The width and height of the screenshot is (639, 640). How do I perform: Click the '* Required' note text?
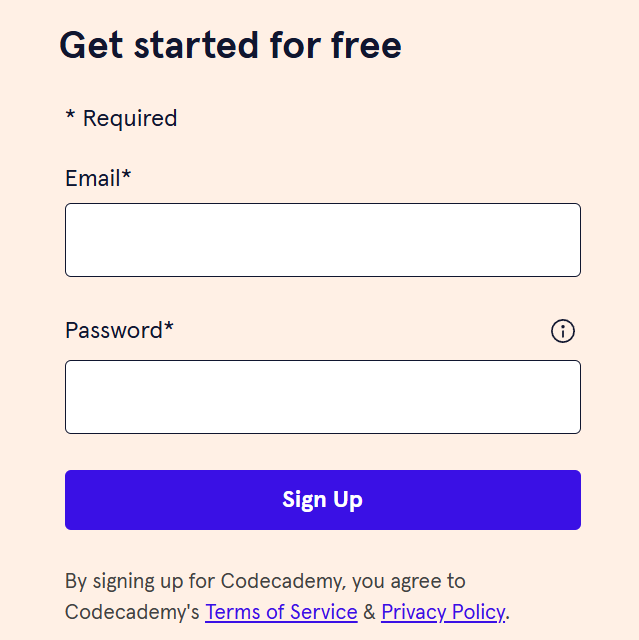coord(122,118)
